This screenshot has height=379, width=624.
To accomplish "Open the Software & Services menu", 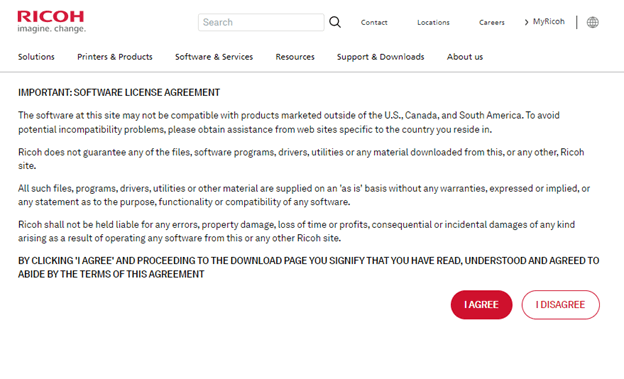I will point(214,57).
